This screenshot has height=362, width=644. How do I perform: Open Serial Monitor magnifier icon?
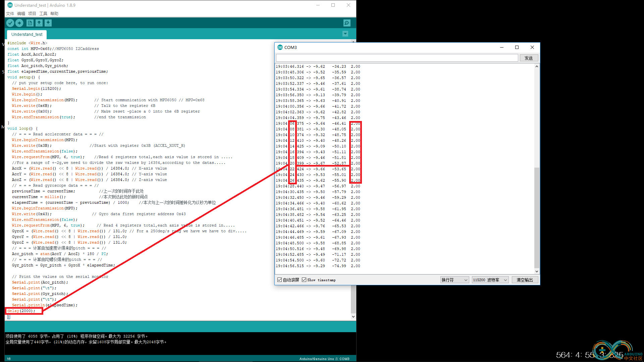347,23
